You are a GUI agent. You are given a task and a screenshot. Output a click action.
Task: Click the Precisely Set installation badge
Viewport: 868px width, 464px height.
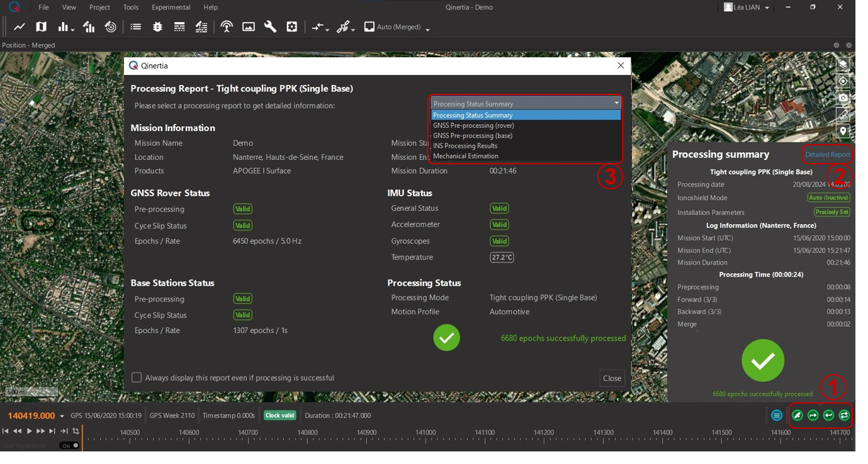[832, 212]
